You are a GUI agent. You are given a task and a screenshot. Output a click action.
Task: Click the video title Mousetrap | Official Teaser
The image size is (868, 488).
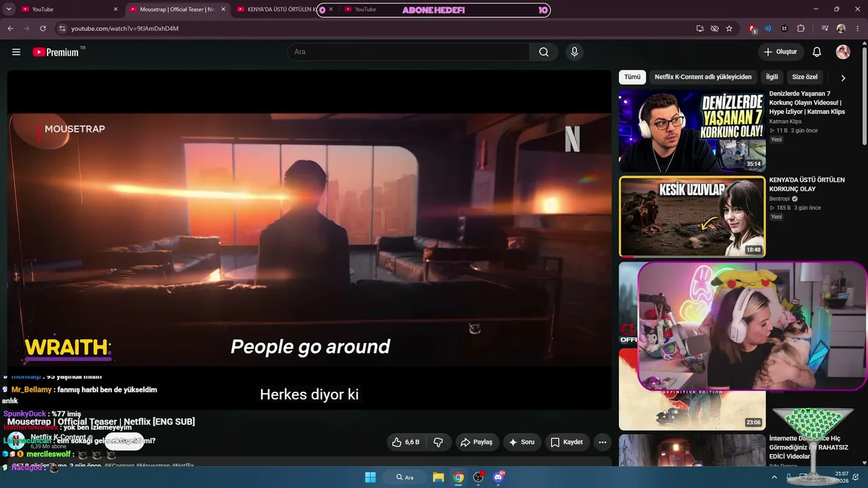tap(101, 422)
